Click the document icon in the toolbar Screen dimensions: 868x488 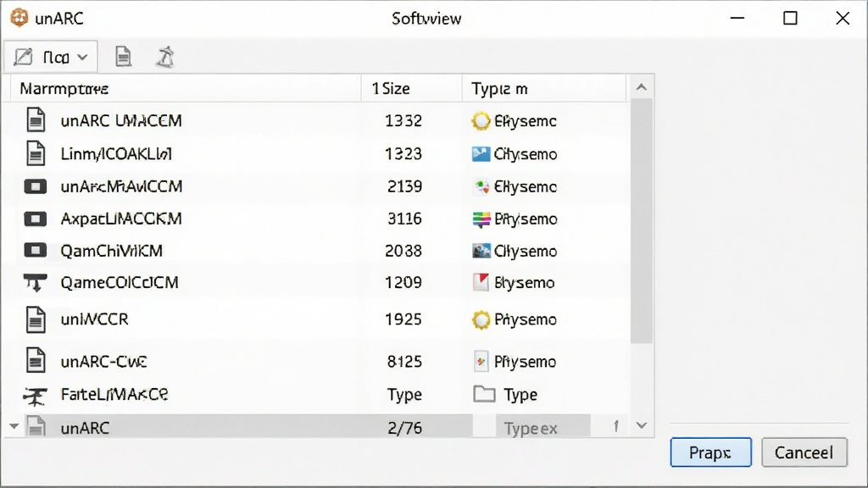[x=123, y=57]
